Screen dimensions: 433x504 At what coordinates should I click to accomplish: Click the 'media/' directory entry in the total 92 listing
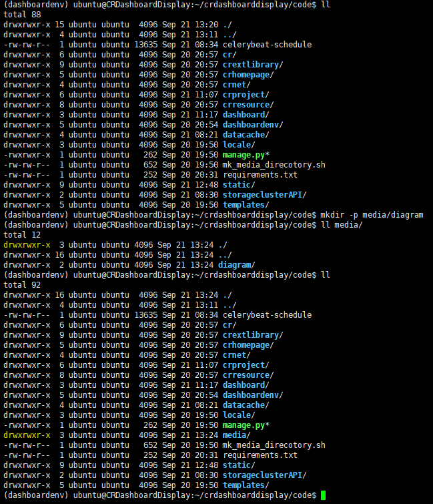[236, 435]
